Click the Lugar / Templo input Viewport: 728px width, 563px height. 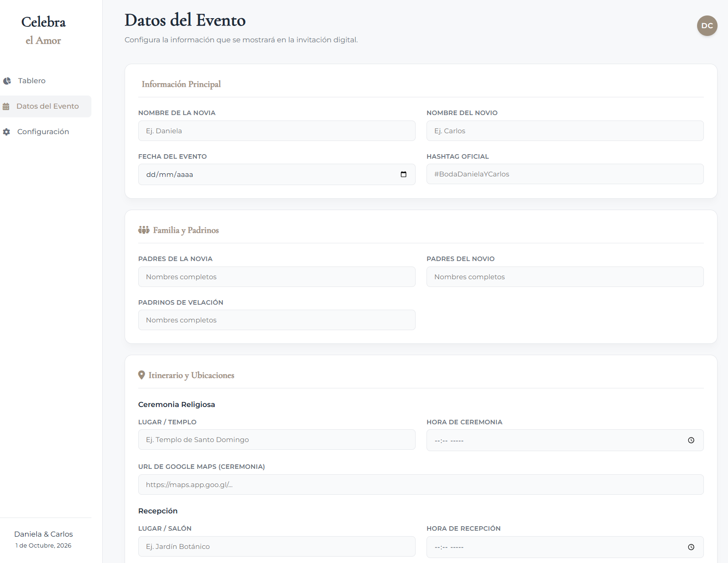point(277,439)
